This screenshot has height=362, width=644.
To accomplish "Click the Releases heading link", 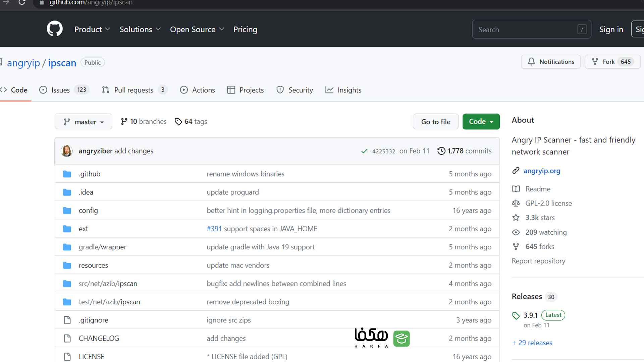I will click(x=527, y=297).
